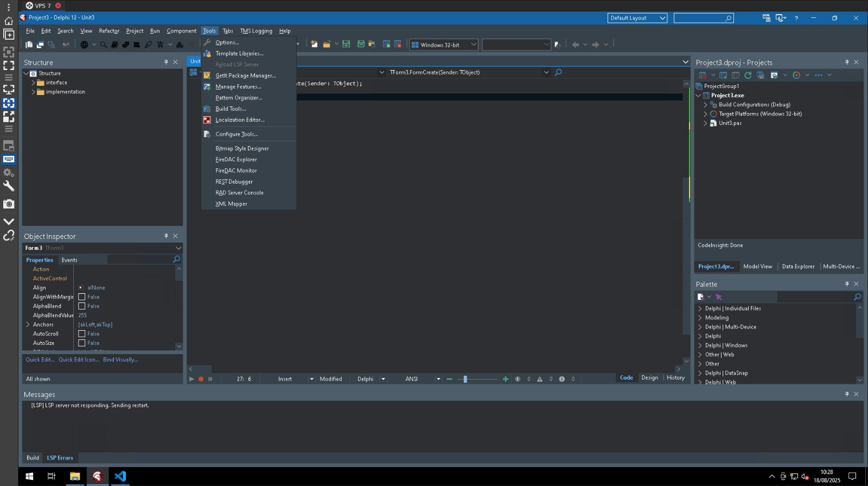Expand the implementation node in Structure tree
868x486 pixels.
pyautogui.click(x=33, y=92)
